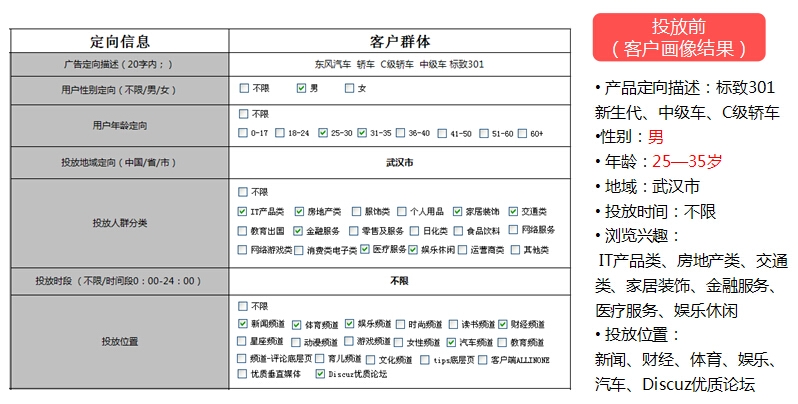Check the 服饰类 category checkbox
This screenshot has height=404, width=798.
pos(356,211)
